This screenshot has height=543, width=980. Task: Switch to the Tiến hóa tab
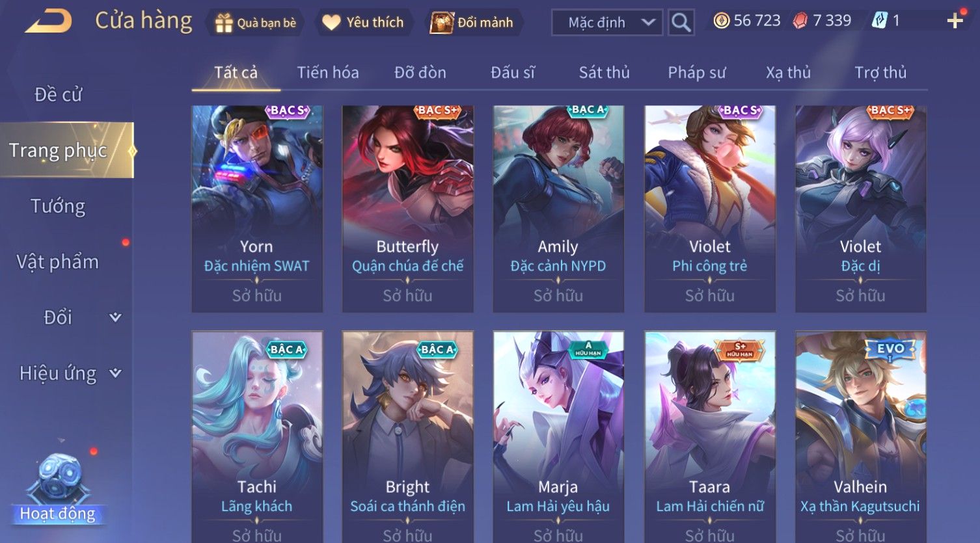(328, 72)
